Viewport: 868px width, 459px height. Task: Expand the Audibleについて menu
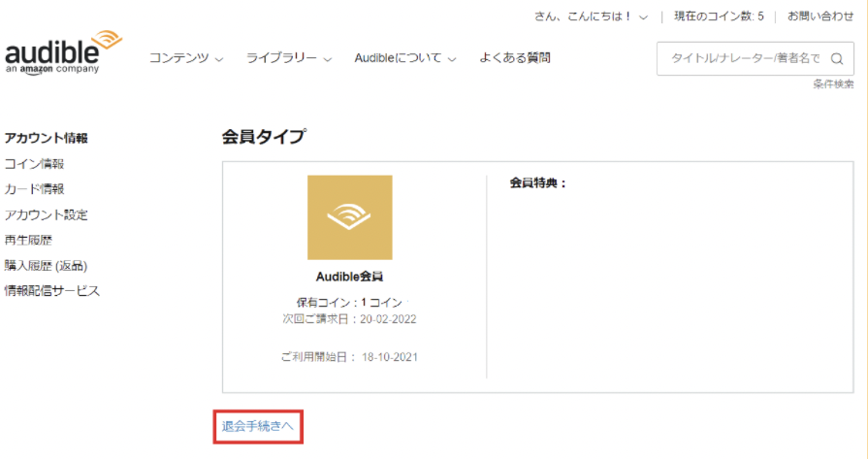405,58
